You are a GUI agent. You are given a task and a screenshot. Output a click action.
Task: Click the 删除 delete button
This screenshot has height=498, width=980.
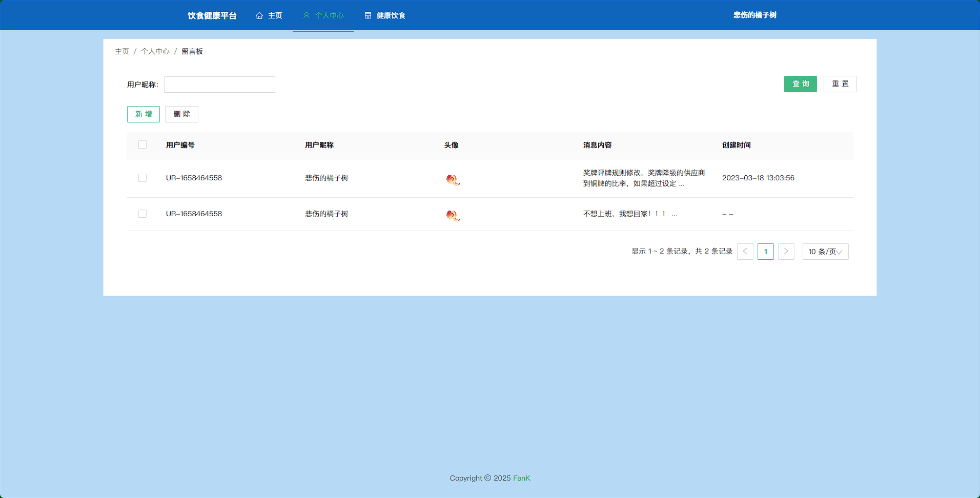pyautogui.click(x=181, y=114)
